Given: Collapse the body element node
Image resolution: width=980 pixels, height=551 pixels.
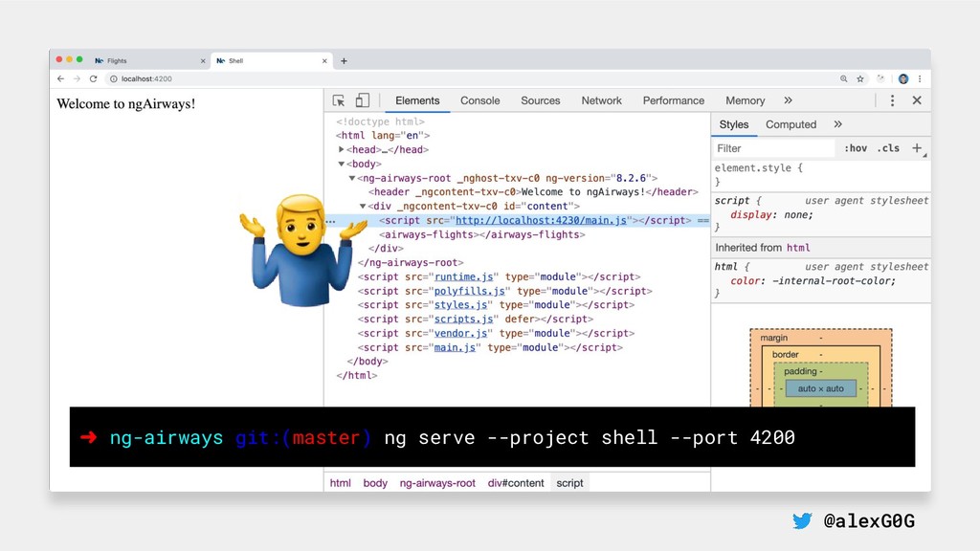Looking at the screenshot, I should pos(342,164).
